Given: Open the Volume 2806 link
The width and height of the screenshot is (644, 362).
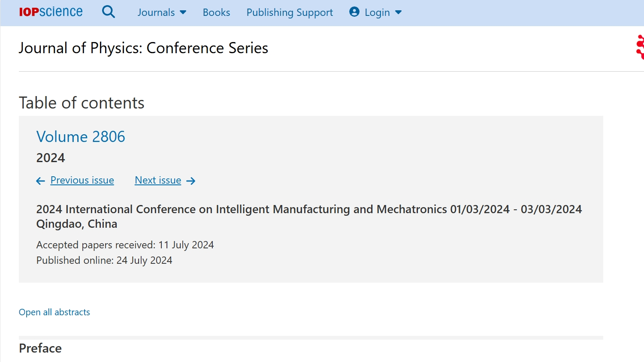Looking at the screenshot, I should tap(81, 137).
